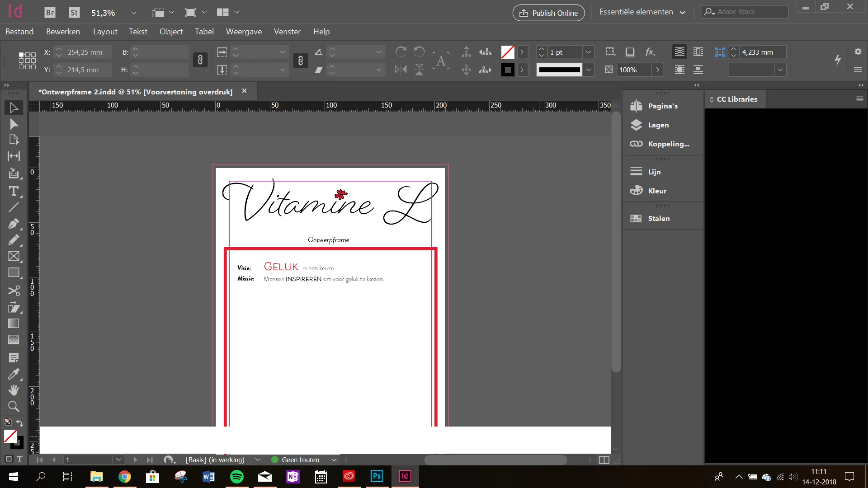The height and width of the screenshot is (488, 868).
Task: Toggle constrain proportions for width and height
Action: tap(200, 60)
